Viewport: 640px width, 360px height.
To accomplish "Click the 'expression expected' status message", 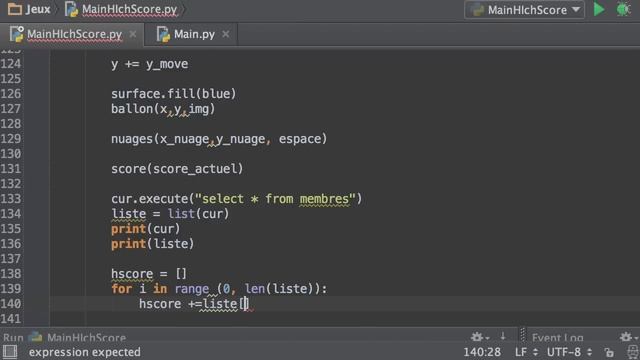I will tap(84, 352).
